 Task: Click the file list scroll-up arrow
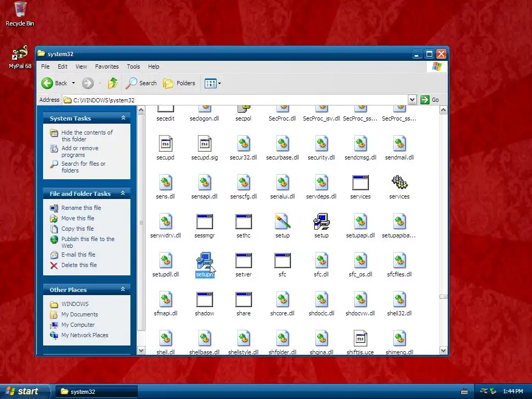click(x=443, y=110)
